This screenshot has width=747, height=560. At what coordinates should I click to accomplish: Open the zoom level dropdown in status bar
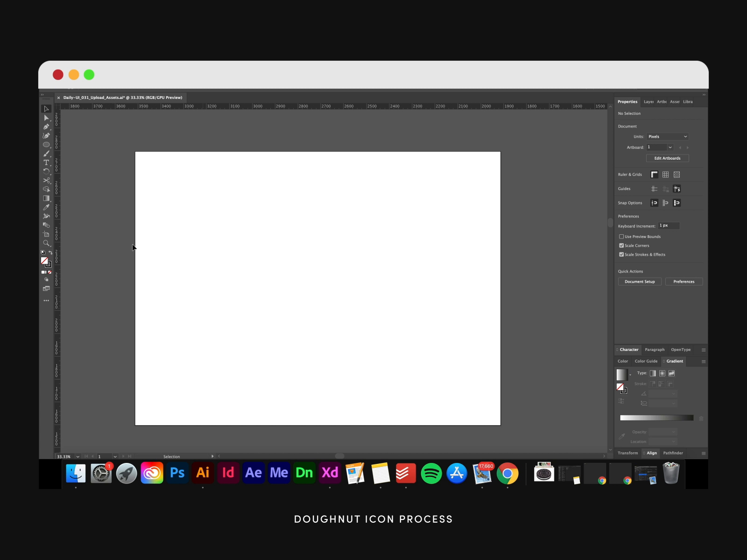[78, 456]
